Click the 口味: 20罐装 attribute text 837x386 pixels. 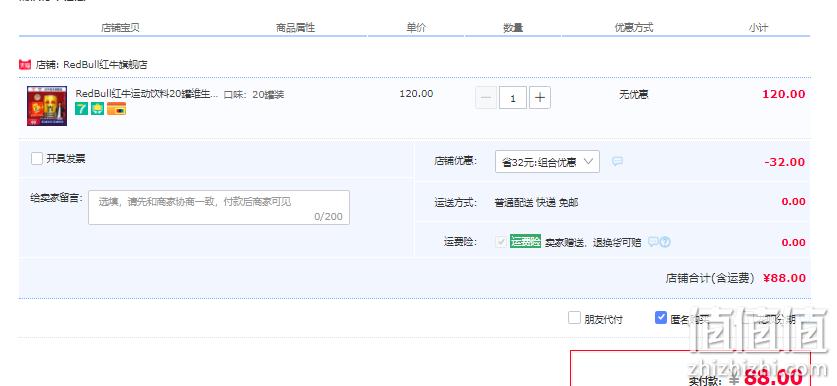point(254,95)
